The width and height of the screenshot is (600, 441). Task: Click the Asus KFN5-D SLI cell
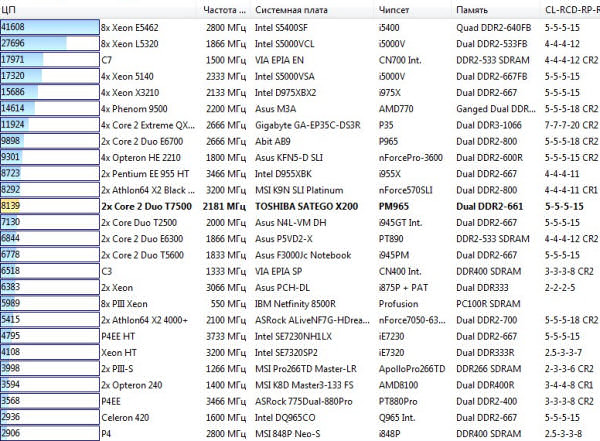click(x=289, y=157)
